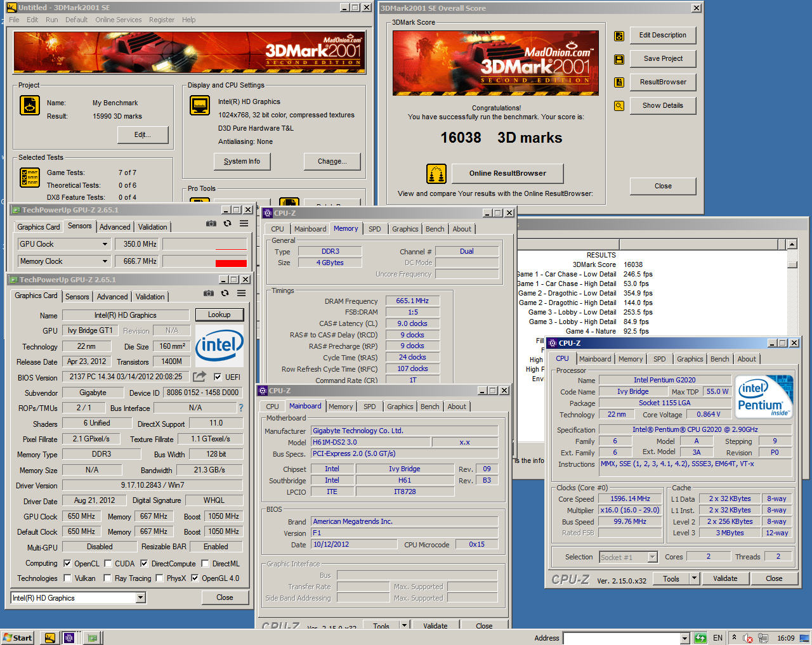Viewport: 812px width, 645px height.
Task: Click the show desktop icon at taskbar end
Action: (x=804, y=638)
